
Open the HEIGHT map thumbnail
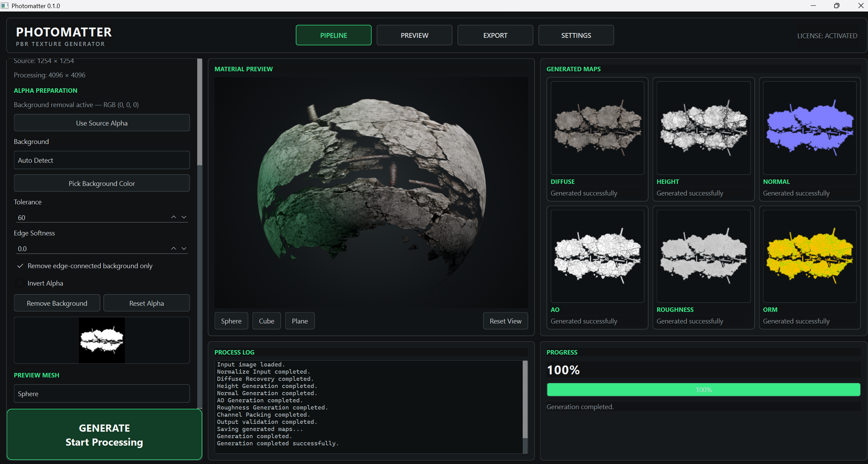703,128
